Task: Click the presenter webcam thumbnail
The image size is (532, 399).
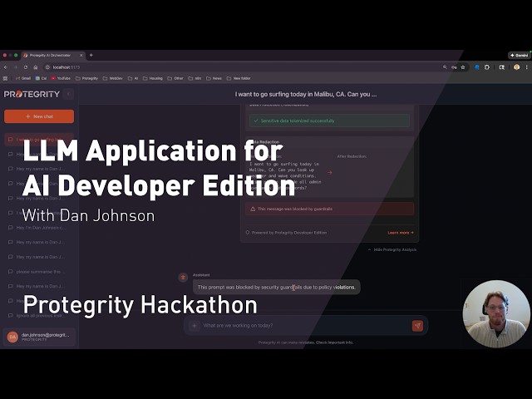Action: 496,314
